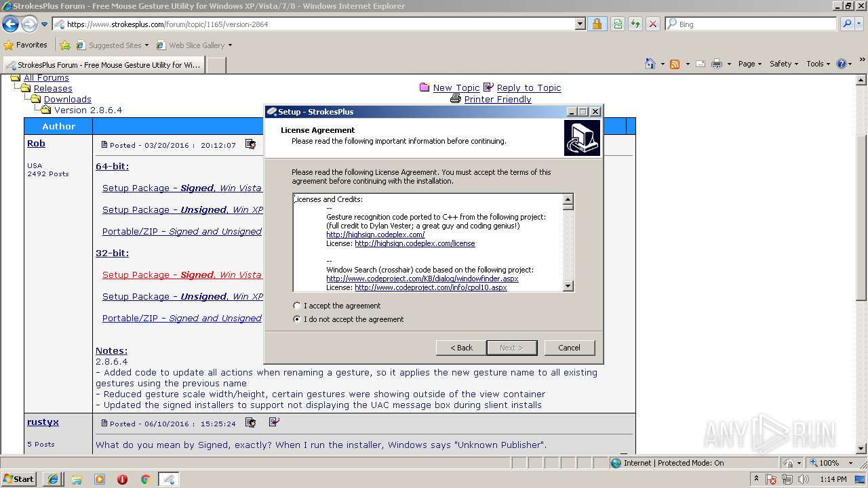This screenshot has height=488, width=868.
Task: Click 32-bit Setup Package Signed link
Action: pyautogui.click(x=182, y=275)
